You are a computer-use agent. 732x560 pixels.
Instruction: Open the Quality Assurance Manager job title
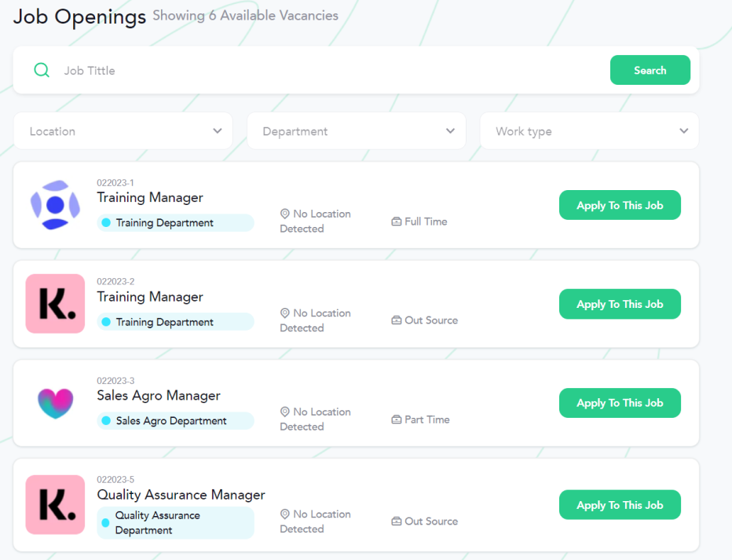point(181,495)
